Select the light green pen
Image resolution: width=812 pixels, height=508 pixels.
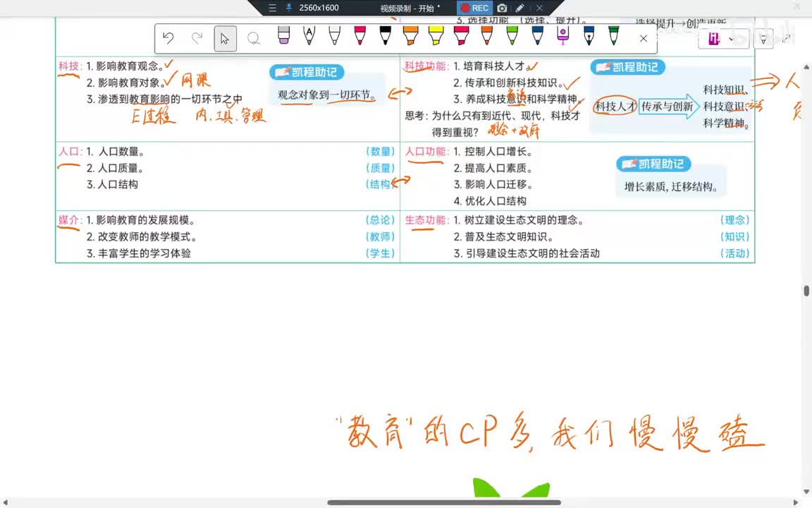pyautogui.click(x=512, y=35)
